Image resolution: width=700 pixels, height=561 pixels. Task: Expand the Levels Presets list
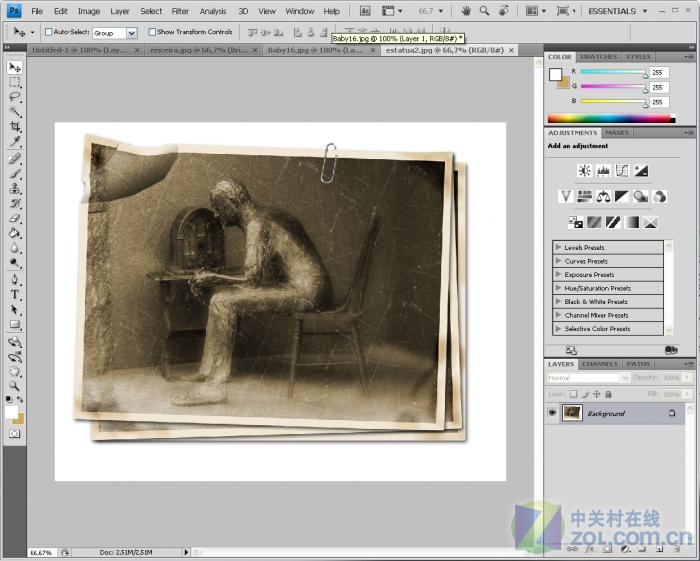(x=558, y=247)
